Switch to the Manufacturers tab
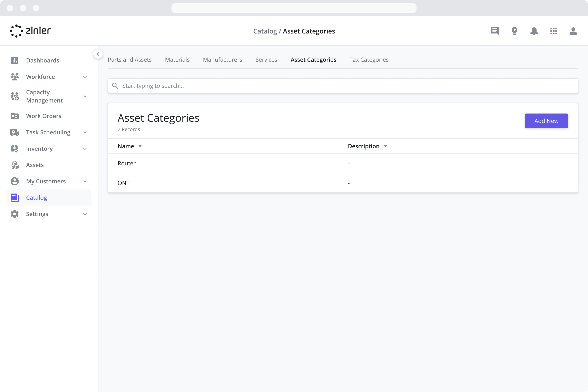 tap(223, 59)
